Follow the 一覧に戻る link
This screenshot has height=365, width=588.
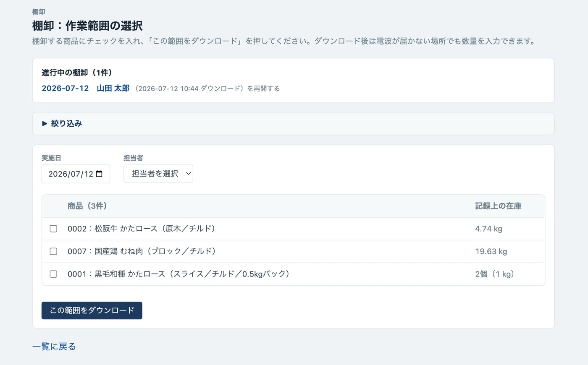[x=54, y=347]
